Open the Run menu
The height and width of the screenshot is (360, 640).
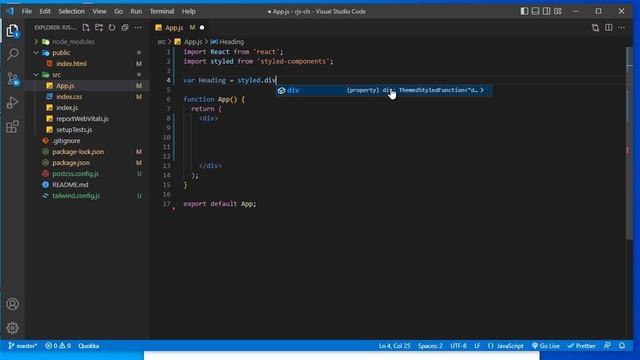(x=136, y=11)
